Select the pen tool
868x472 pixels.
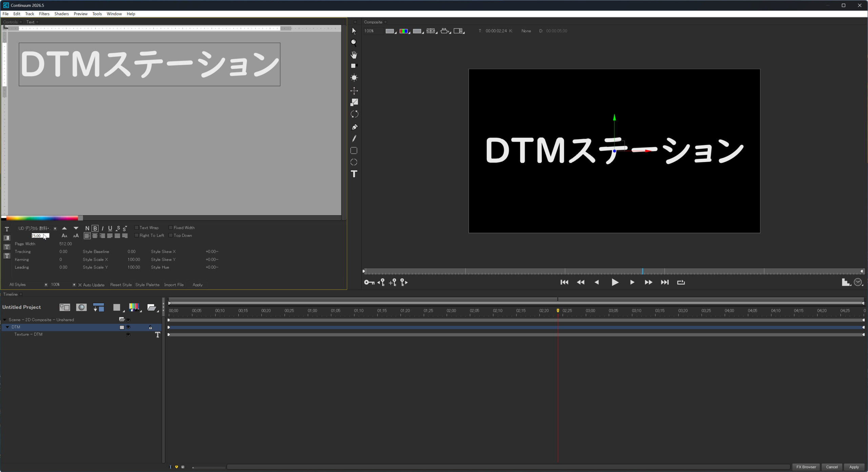354,127
